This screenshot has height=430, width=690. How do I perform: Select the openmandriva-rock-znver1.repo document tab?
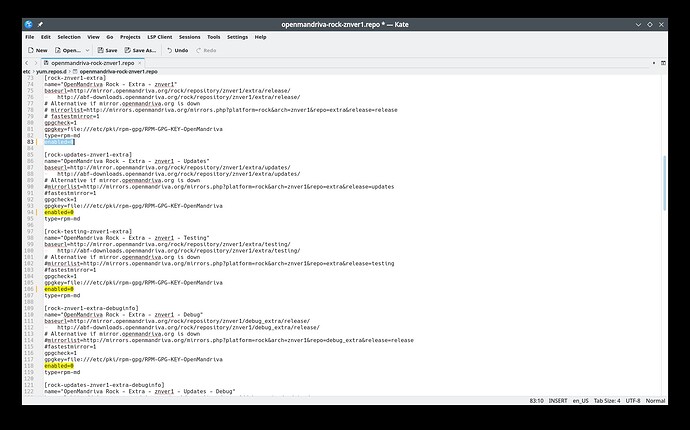(x=93, y=63)
